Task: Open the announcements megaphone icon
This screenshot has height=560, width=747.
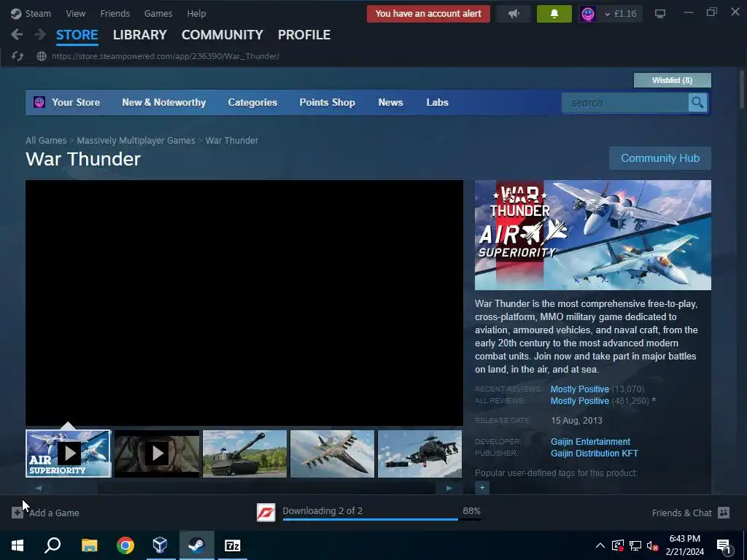Action: [x=514, y=14]
